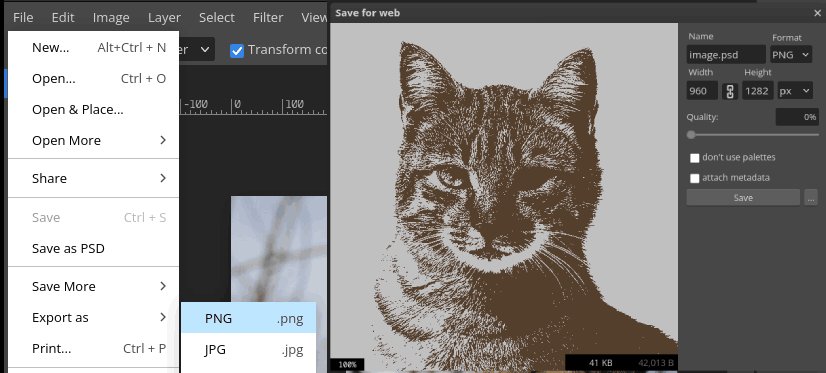Click the 41 KB file size readout
This screenshot has width=826, height=373.
601,362
